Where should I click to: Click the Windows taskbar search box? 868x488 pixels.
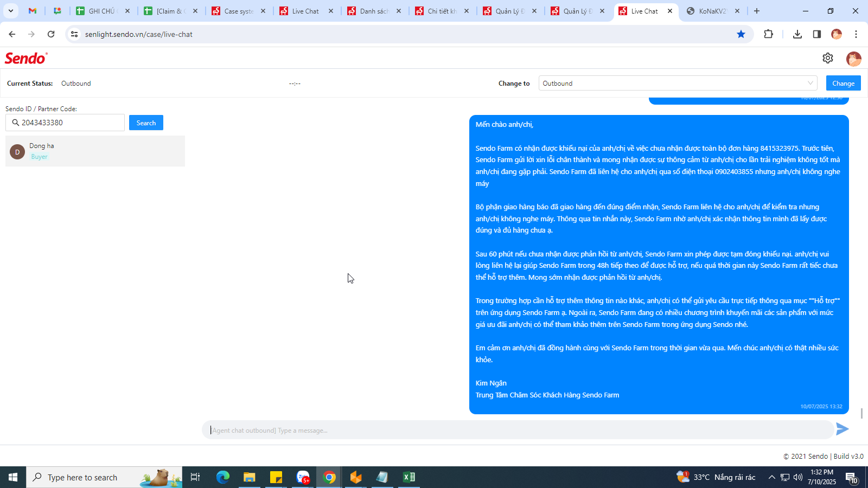[x=104, y=477]
